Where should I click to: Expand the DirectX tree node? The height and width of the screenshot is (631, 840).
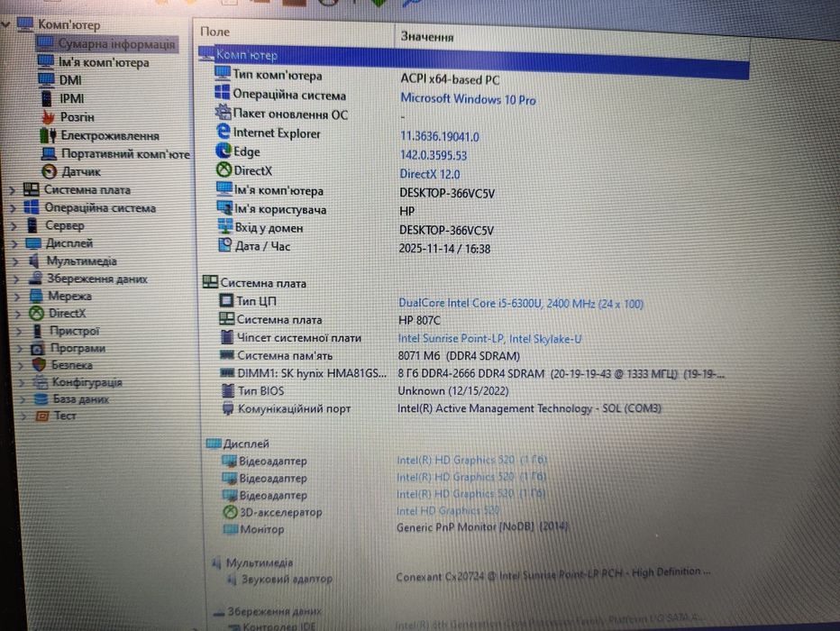coord(18,314)
